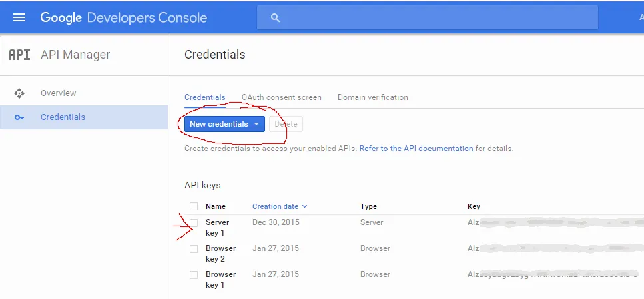Image resolution: width=644 pixels, height=299 pixels.
Task: Open the API documentation link
Action: (416, 149)
